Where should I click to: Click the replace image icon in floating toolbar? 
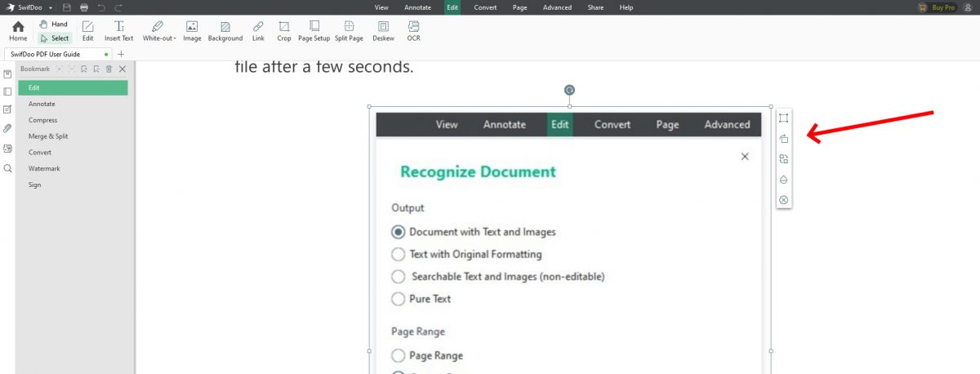[783, 159]
